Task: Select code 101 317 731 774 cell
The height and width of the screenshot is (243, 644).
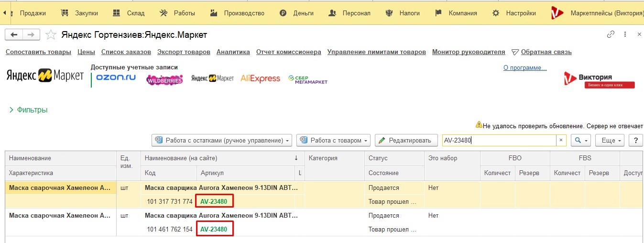Action: tap(169, 201)
